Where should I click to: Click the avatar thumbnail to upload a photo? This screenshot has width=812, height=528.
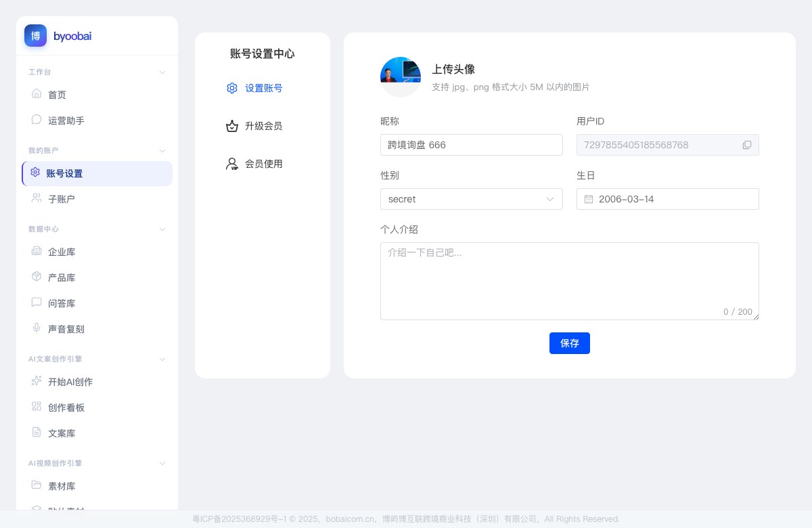[401, 77]
